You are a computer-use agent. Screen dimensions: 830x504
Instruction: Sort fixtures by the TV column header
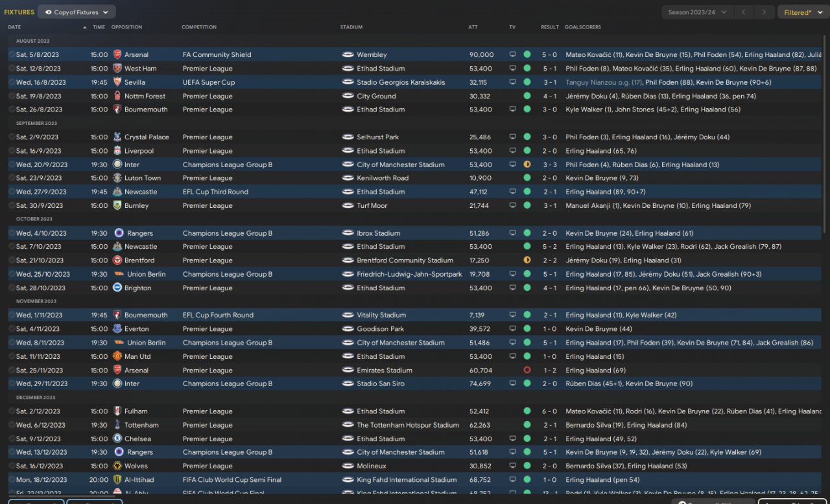pyautogui.click(x=512, y=27)
